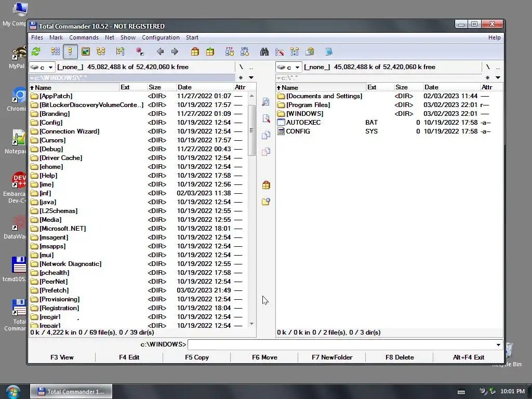532x399 pixels.
Task: Click the Edit pencil icon between panels
Action: pos(266,118)
